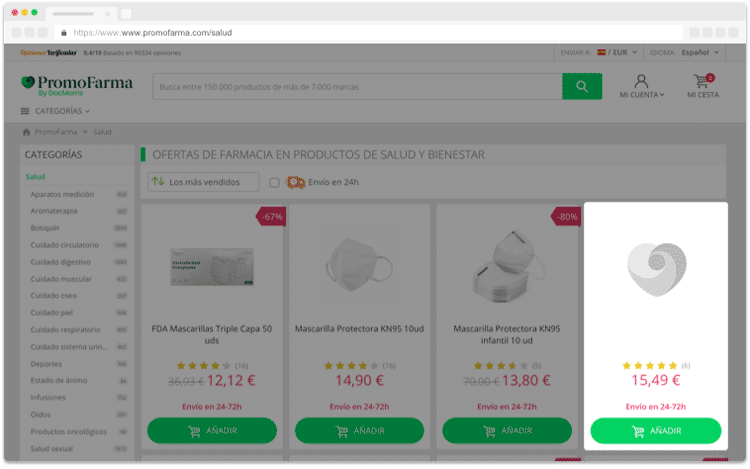Click the 13,80 € price
Screen dimensions: 750x469
(x=526, y=381)
